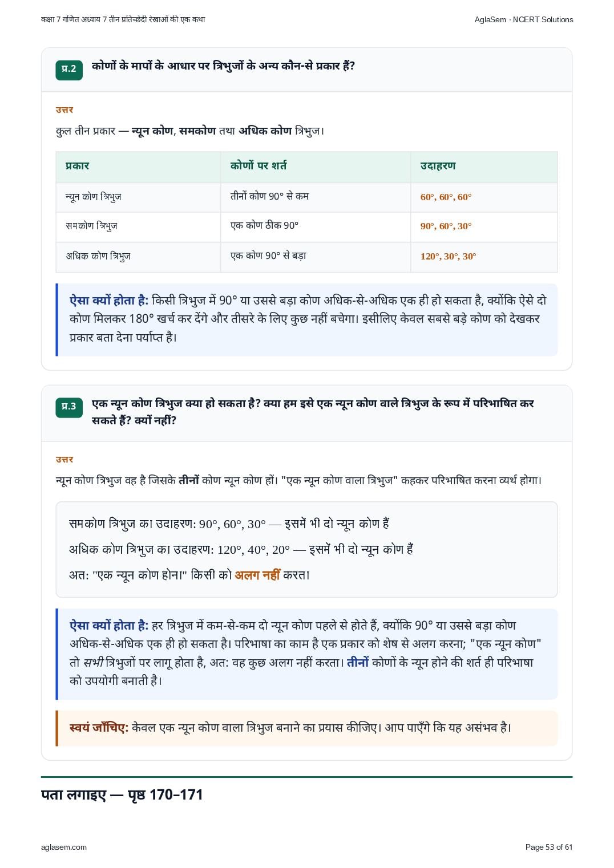Viewport: 614px width, 868px height.
Task: Click the 120°, 30°, 30° example value
Action: pos(449,257)
